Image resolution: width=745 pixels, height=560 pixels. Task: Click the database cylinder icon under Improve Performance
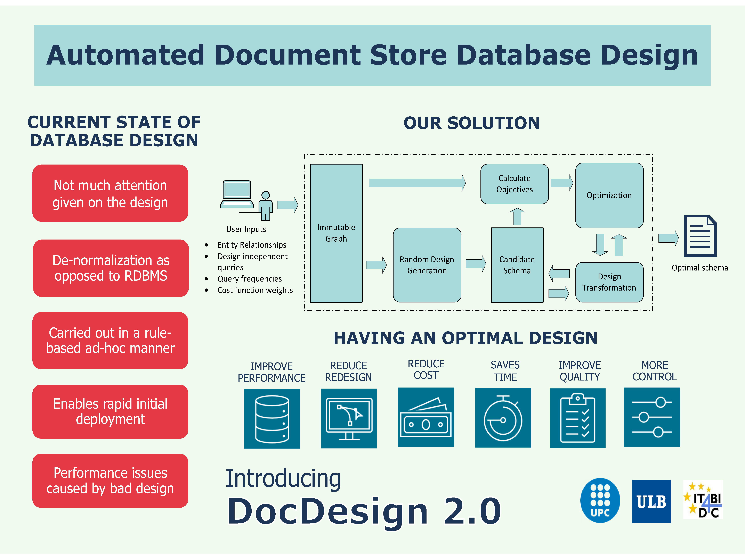point(272,419)
